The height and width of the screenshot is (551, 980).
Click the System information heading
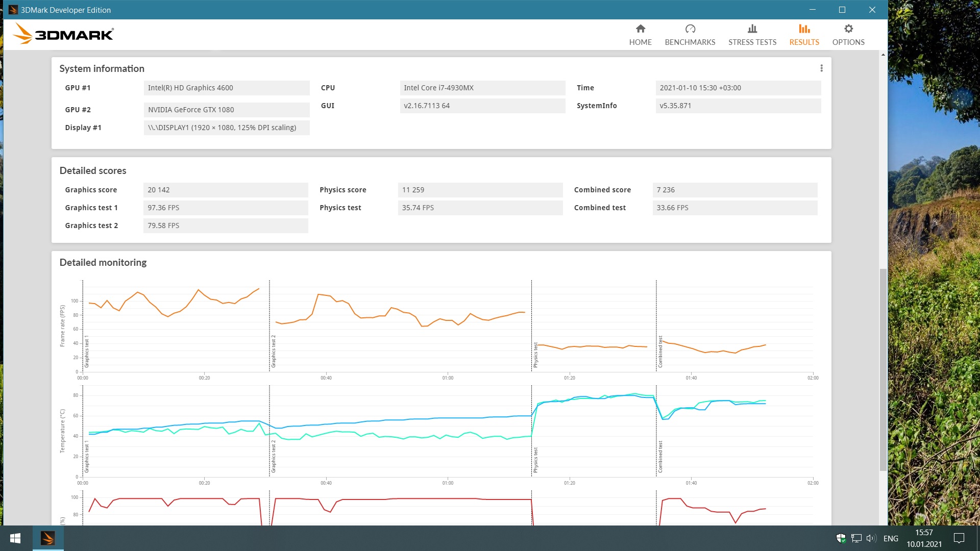pos(102,68)
